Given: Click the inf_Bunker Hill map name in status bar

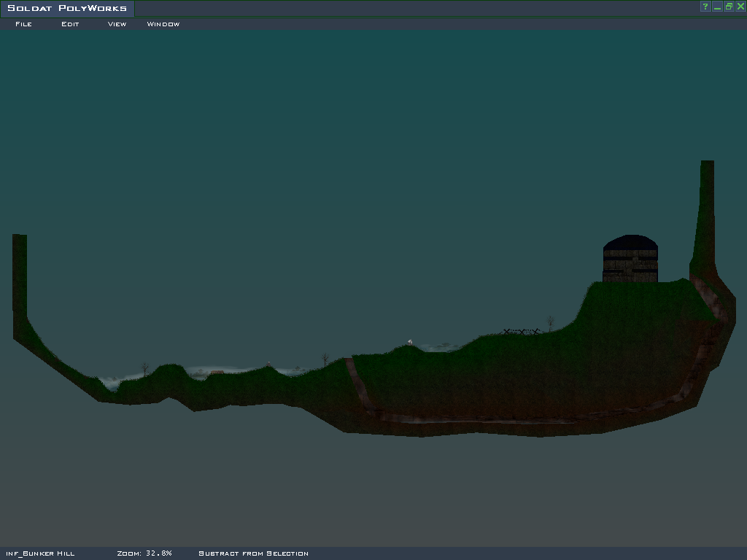Looking at the screenshot, I should [40, 553].
